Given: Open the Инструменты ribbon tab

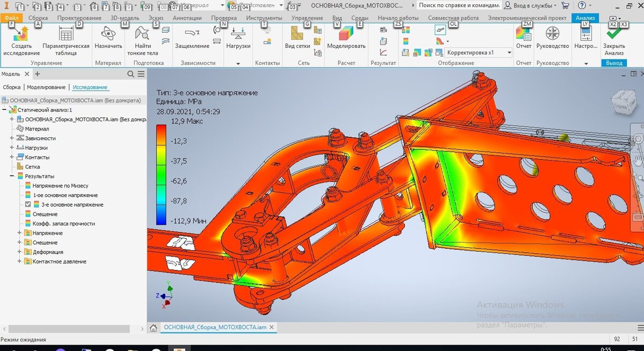Looking at the screenshot, I should coord(264,18).
